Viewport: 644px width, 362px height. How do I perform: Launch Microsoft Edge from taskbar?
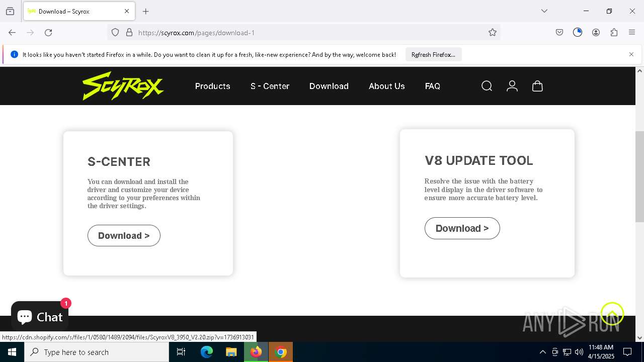[207, 352]
